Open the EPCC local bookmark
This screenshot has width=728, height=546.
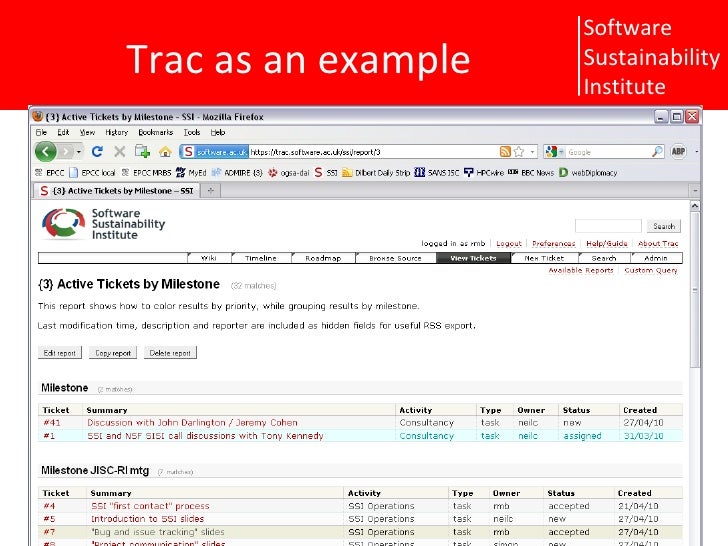pyautogui.click(x=92, y=173)
